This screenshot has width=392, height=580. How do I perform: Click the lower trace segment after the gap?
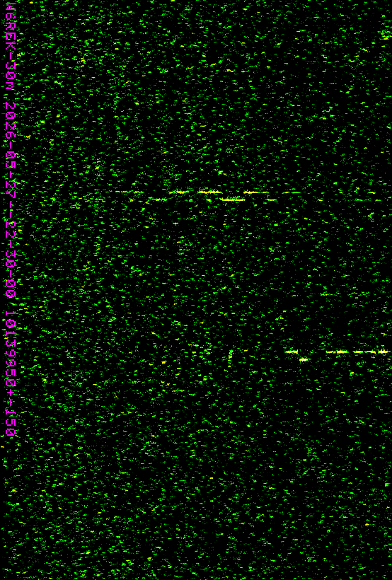(338, 352)
